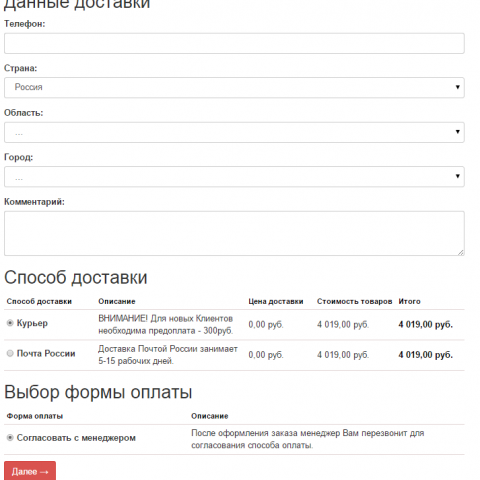Select Согласовать с менеджером payment option
This screenshot has width=480, height=480.
pos(10,437)
